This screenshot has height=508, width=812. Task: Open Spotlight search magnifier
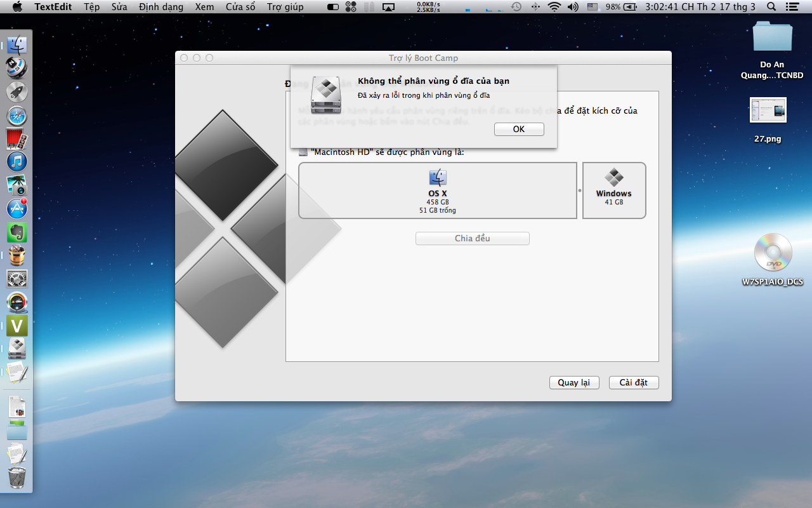point(771,7)
